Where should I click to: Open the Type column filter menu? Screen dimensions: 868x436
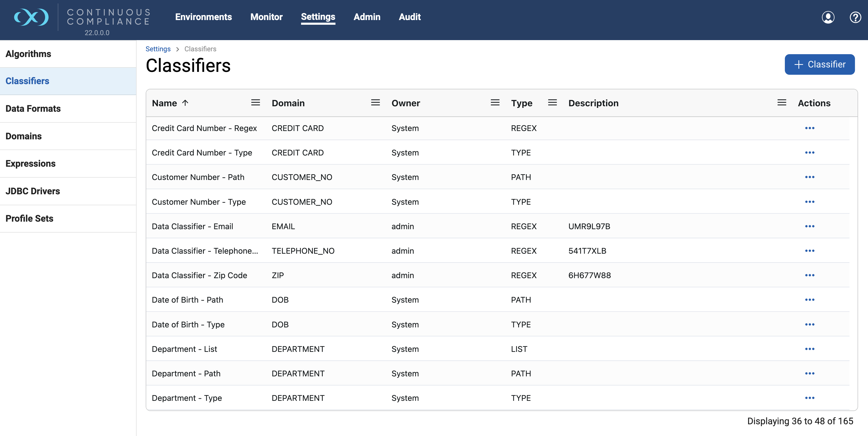552,103
